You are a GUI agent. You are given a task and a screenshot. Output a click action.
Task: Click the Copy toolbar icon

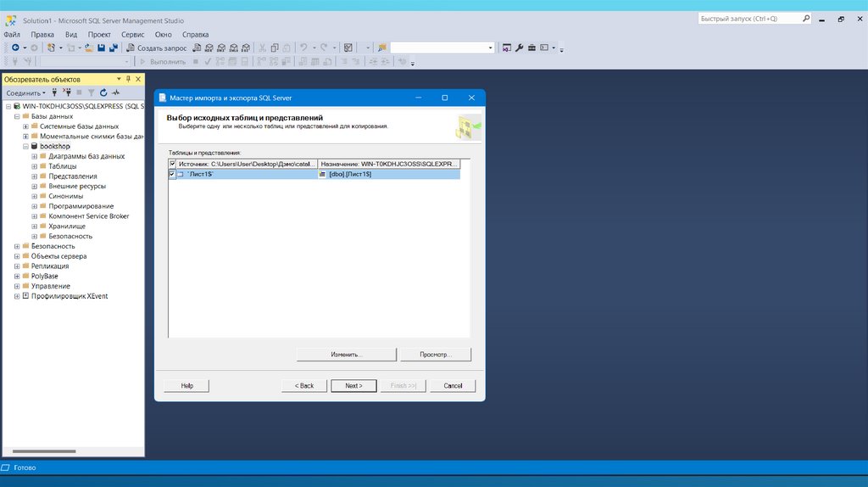[275, 48]
